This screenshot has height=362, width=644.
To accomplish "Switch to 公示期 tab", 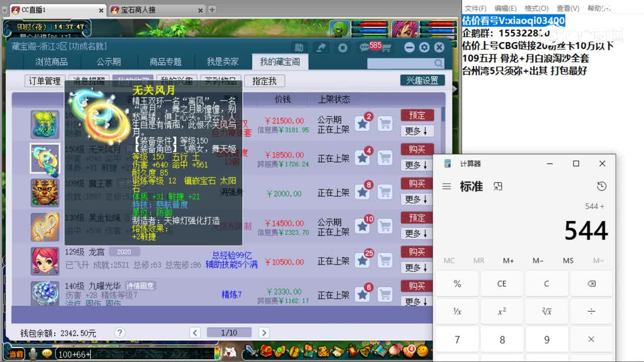I will [109, 62].
